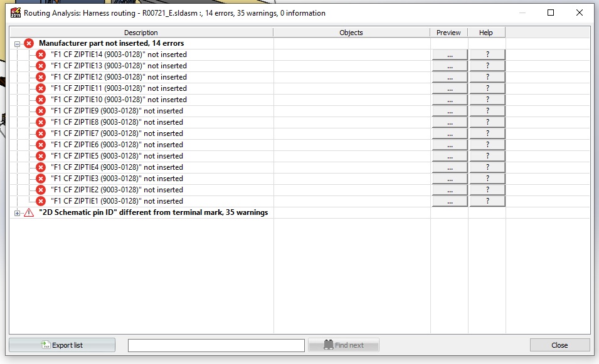Image resolution: width=599 pixels, height=364 pixels.
Task: Click the Objects column header
Action: click(x=351, y=33)
